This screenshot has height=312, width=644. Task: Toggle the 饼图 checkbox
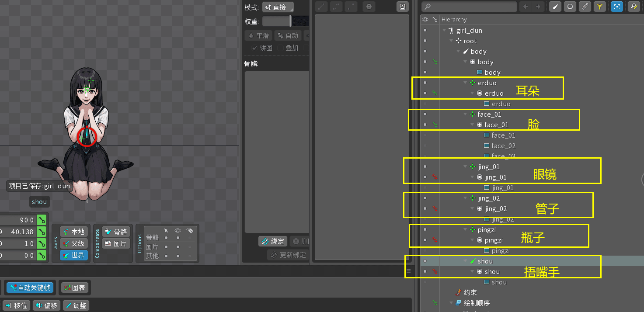254,48
